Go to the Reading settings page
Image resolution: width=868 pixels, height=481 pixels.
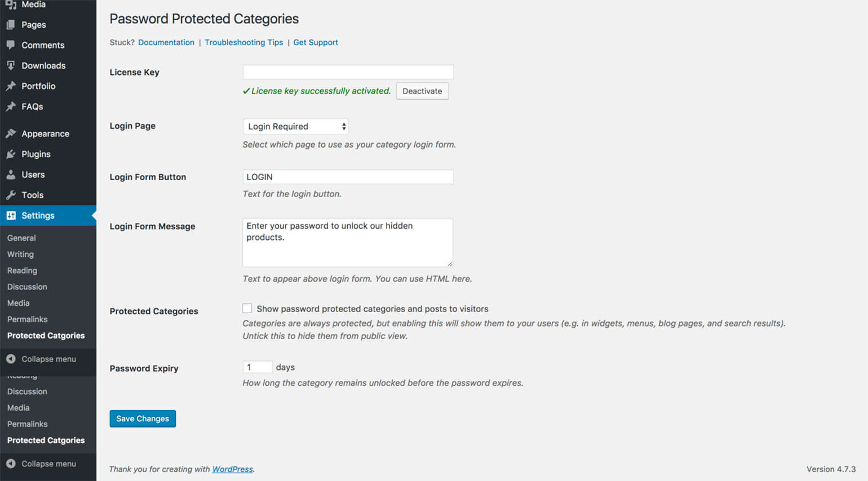22,270
